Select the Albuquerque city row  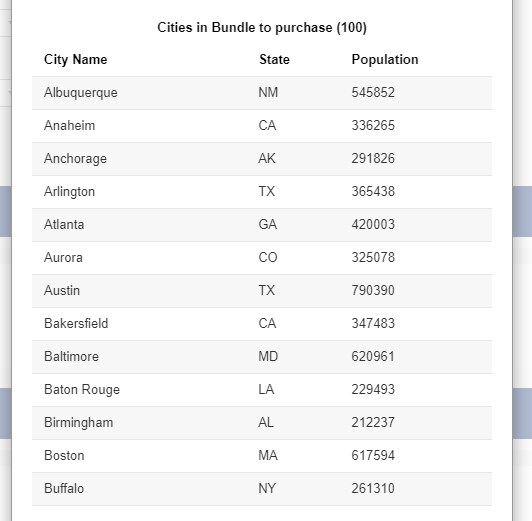tap(262, 93)
